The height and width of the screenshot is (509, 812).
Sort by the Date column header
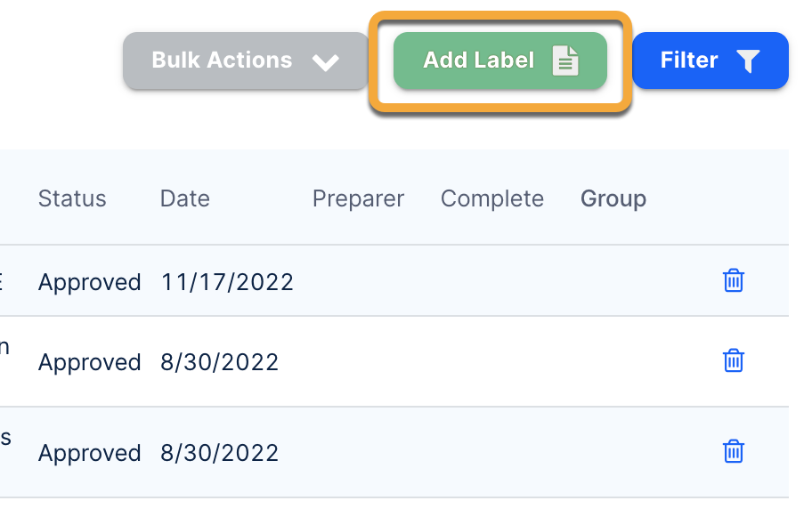point(185,198)
